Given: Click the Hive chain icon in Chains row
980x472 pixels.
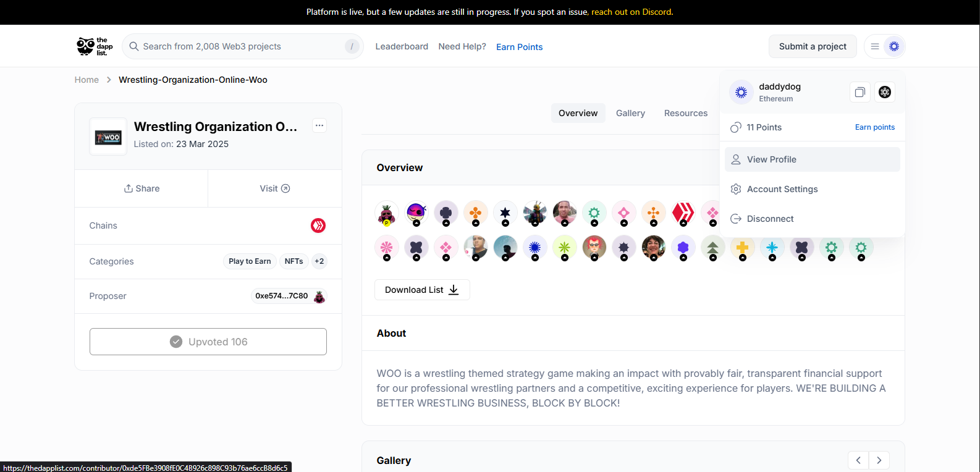Looking at the screenshot, I should [x=318, y=225].
